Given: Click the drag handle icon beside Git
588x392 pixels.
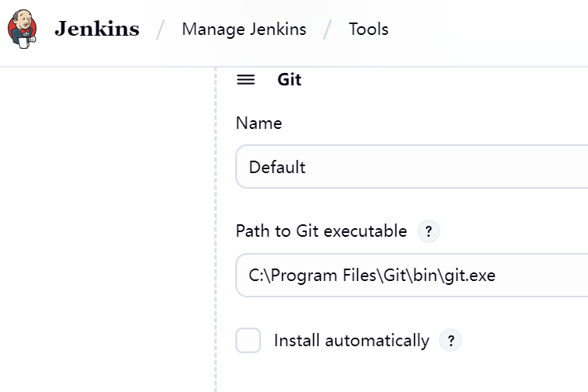Looking at the screenshot, I should pos(245,80).
